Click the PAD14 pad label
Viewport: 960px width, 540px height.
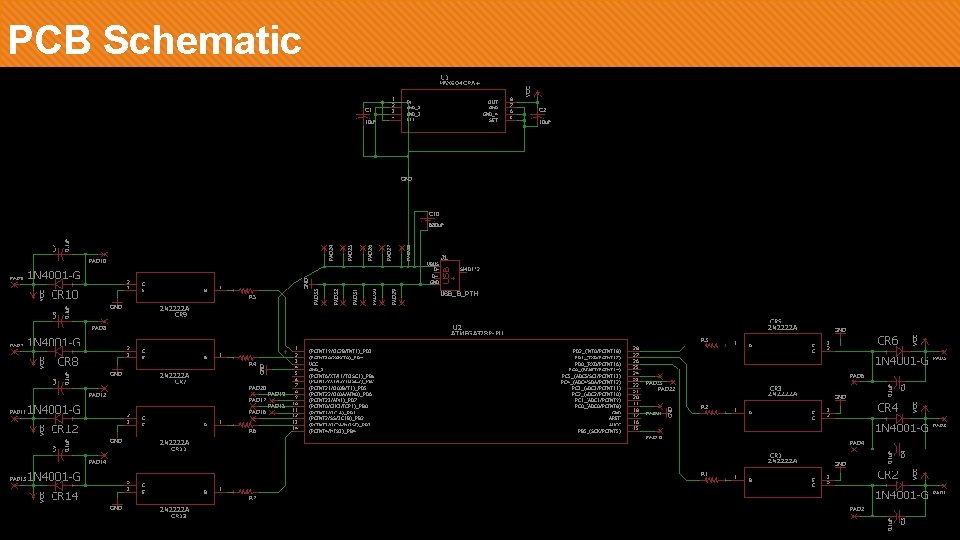[97, 462]
